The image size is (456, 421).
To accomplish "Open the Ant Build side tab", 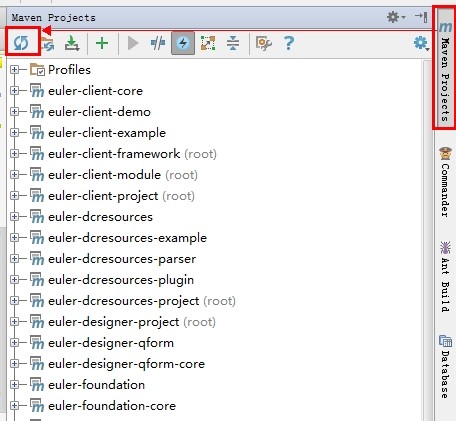I will click(x=445, y=276).
